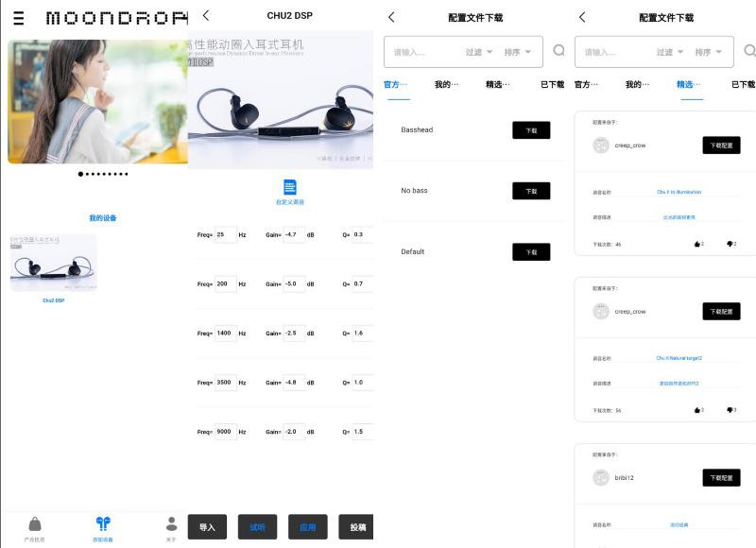The height and width of the screenshot is (548, 756).
Task: Switch to 精选 tab on the 官方-active screen
Action: (498, 84)
